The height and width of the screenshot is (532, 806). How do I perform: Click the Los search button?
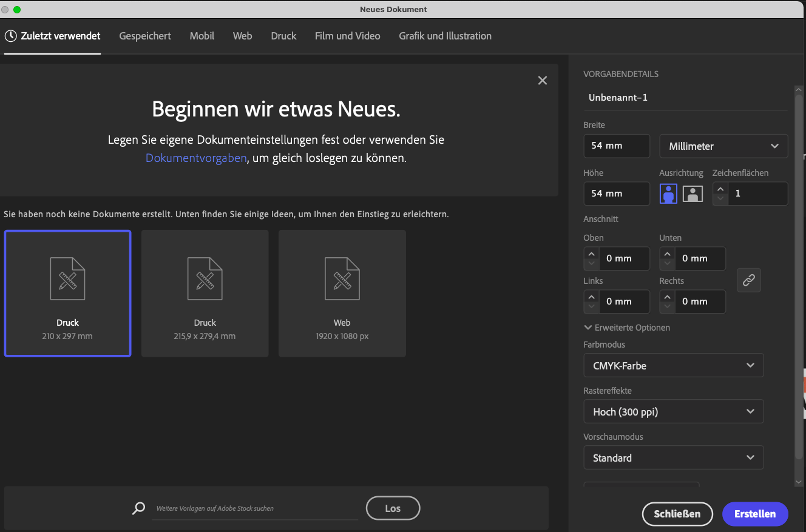tap(393, 508)
